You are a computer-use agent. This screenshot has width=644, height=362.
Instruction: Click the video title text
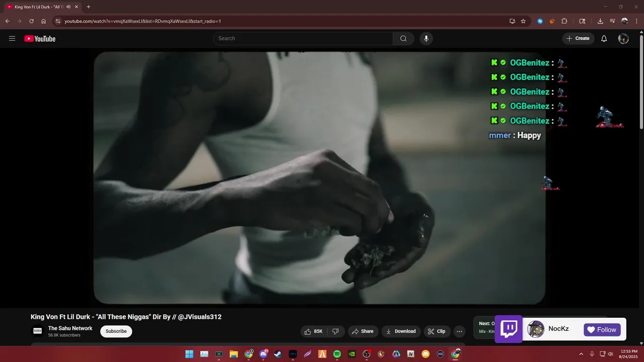(x=126, y=317)
